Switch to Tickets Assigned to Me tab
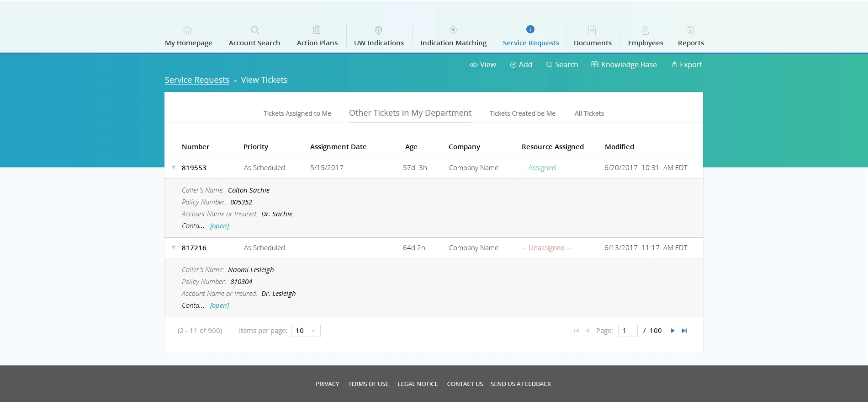Screen dimensions: 868x402 (x=297, y=113)
